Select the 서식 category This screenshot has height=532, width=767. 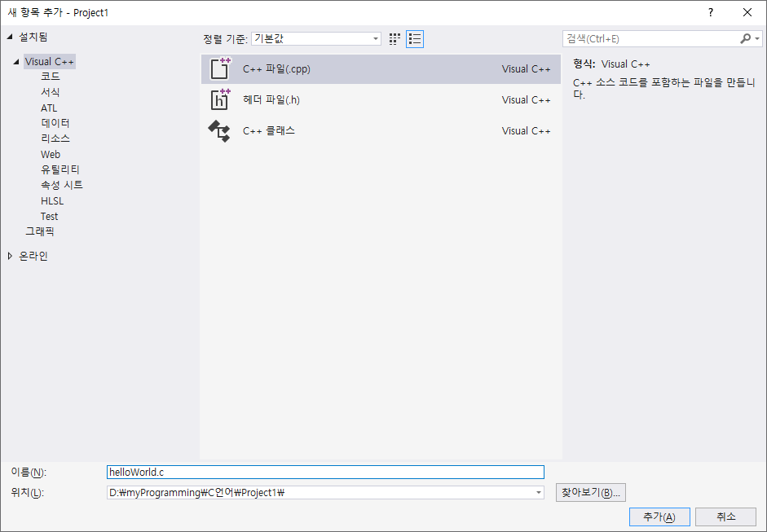coord(51,92)
